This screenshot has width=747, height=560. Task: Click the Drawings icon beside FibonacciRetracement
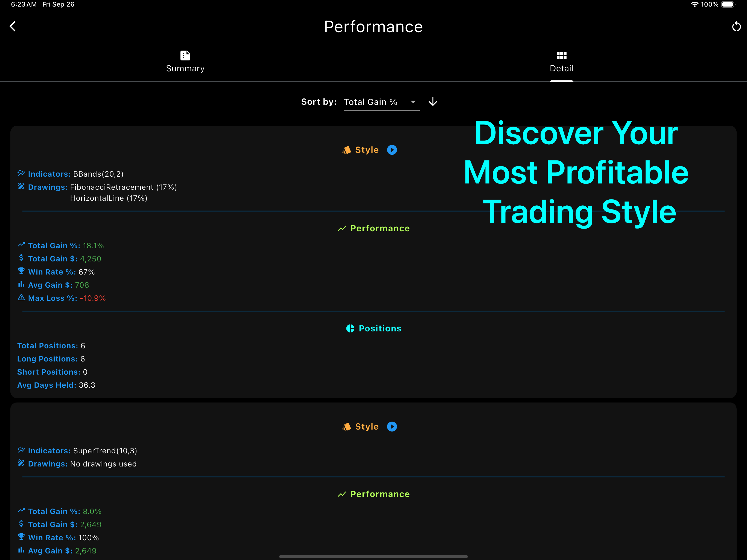coord(21,186)
